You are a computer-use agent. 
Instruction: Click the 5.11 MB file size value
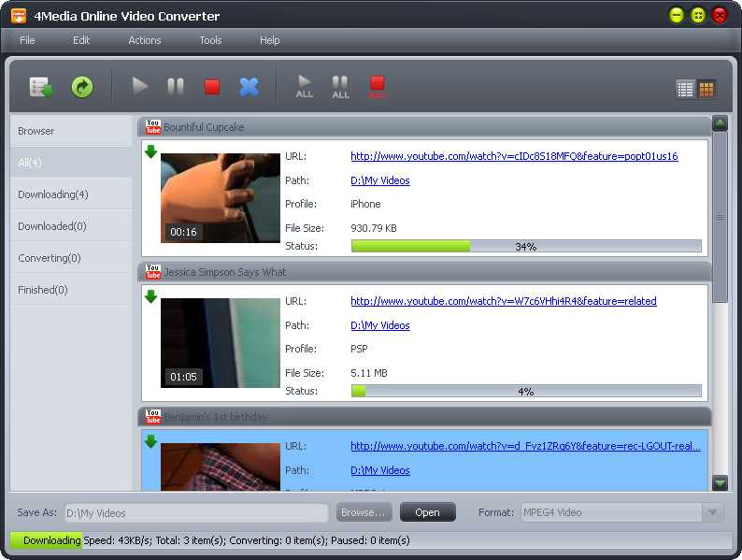click(369, 373)
